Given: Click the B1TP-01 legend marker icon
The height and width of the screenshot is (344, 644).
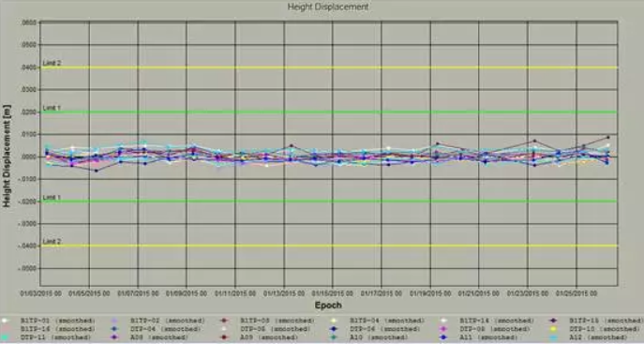Looking at the screenshot, I should 5,321.
